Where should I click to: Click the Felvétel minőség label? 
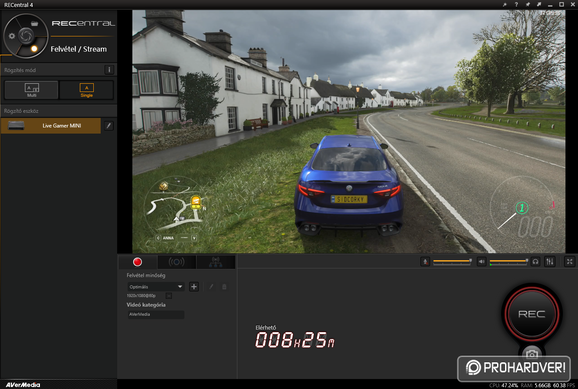click(x=146, y=275)
